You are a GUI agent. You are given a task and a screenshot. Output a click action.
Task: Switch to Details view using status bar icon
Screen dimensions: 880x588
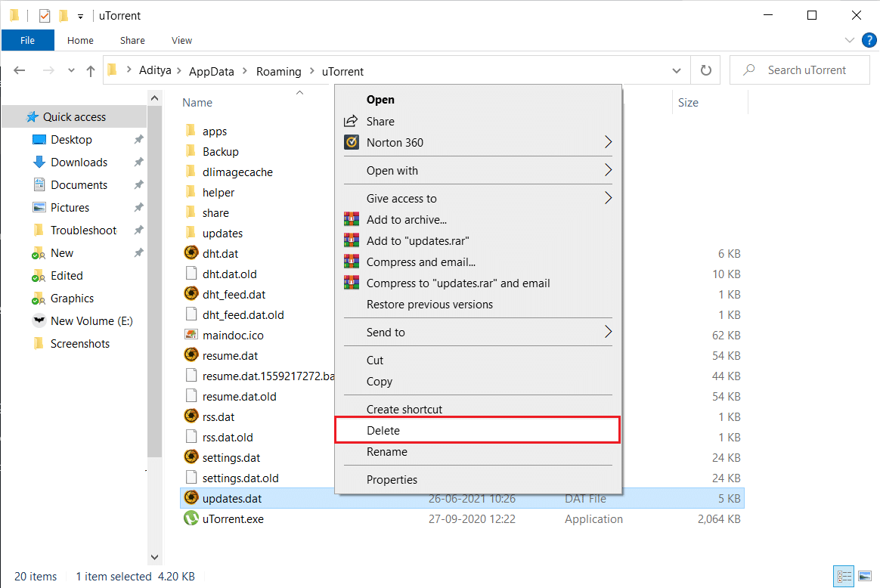(x=843, y=576)
